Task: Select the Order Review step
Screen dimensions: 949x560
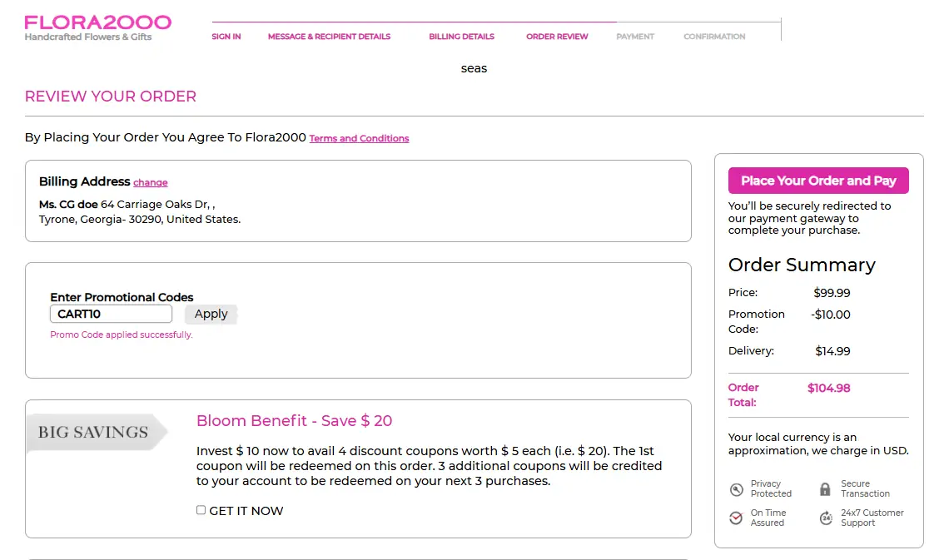Action: tap(557, 37)
